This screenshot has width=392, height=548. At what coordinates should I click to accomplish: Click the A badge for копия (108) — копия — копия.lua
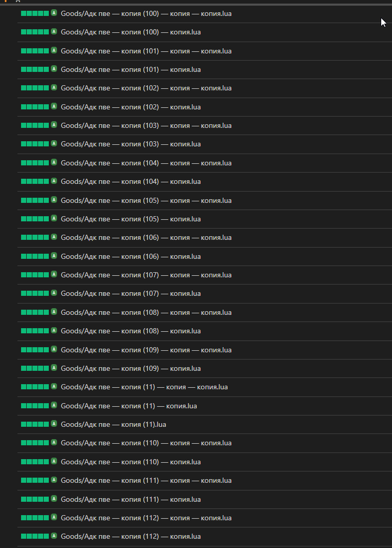coord(54,312)
